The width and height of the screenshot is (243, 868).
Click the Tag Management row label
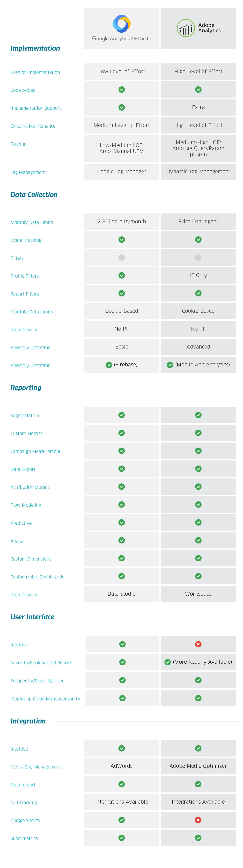(28, 172)
